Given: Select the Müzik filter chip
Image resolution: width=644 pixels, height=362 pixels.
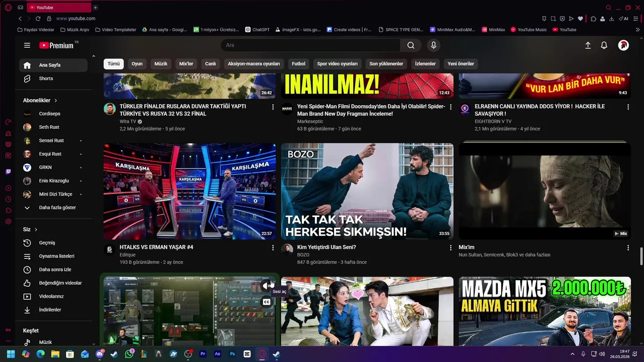Looking at the screenshot, I should [x=161, y=64].
